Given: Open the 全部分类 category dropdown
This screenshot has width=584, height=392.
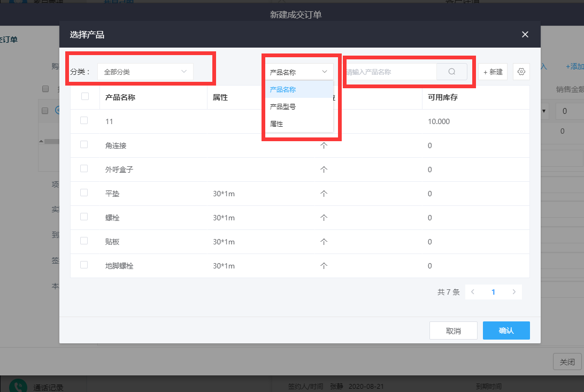Looking at the screenshot, I should (145, 72).
